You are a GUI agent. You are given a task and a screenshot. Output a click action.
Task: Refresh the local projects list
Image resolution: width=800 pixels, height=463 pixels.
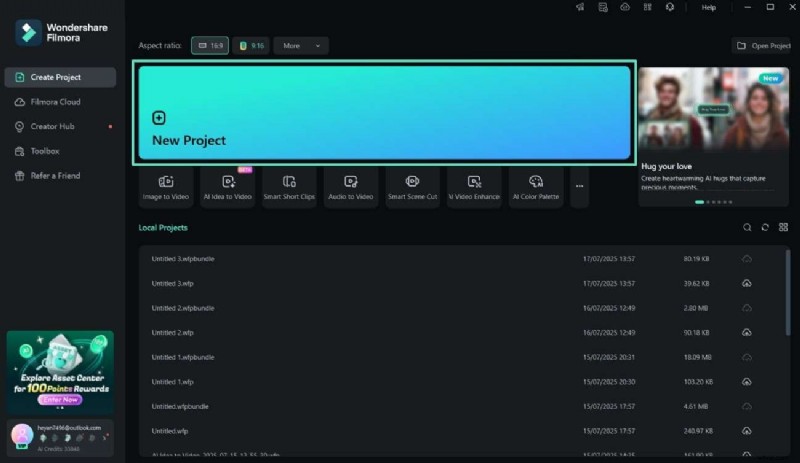(765, 228)
